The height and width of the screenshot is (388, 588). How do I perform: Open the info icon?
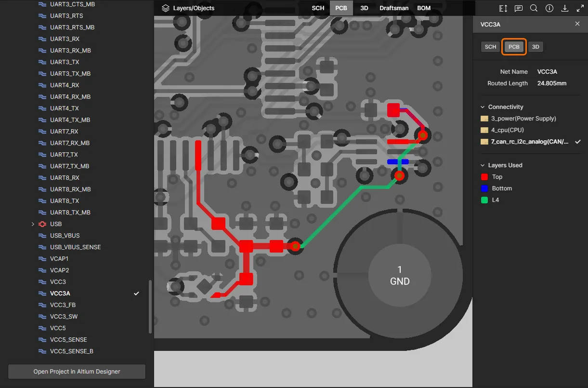[549, 8]
